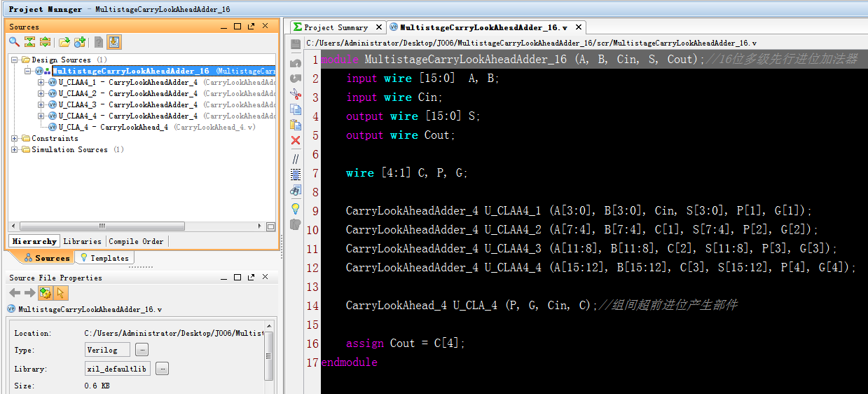Click the browse button next to Type Verilog

pos(142,350)
